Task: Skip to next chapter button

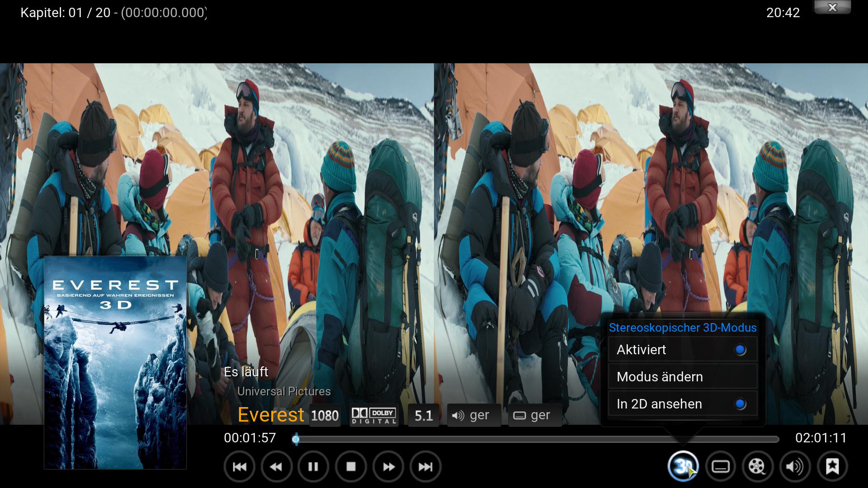Action: point(425,466)
